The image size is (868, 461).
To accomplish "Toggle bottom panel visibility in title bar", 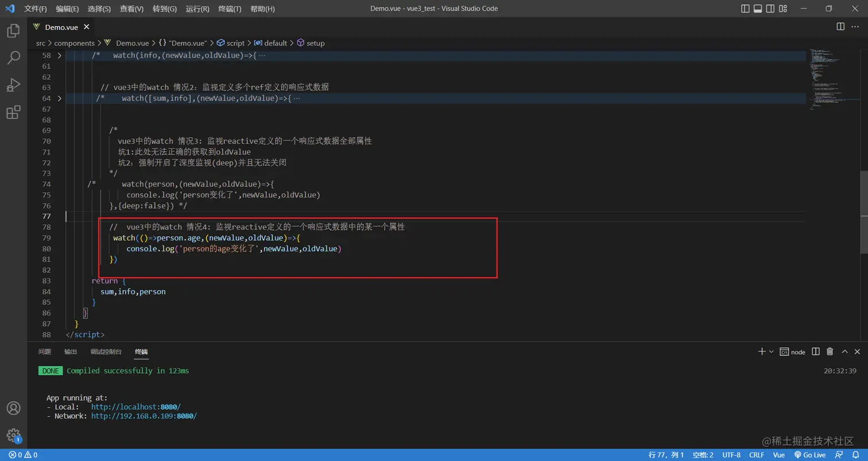I will pyautogui.click(x=758, y=9).
